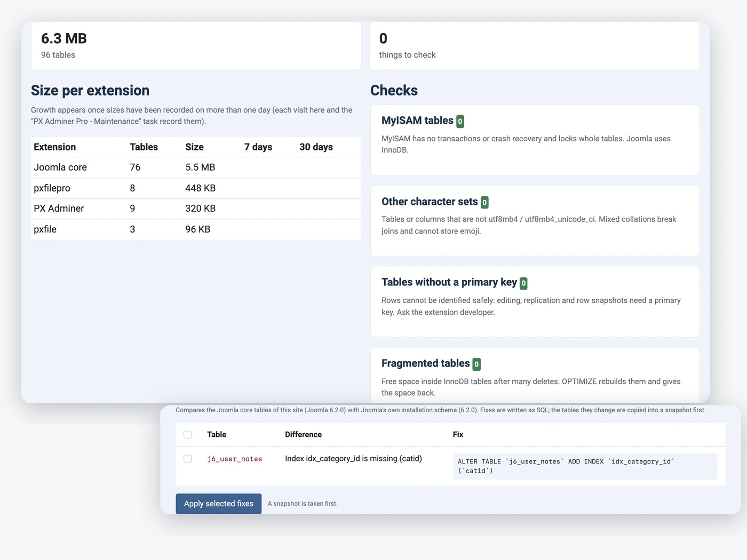The height and width of the screenshot is (560, 747).
Task: Click the Extension column header
Action: [x=55, y=147]
